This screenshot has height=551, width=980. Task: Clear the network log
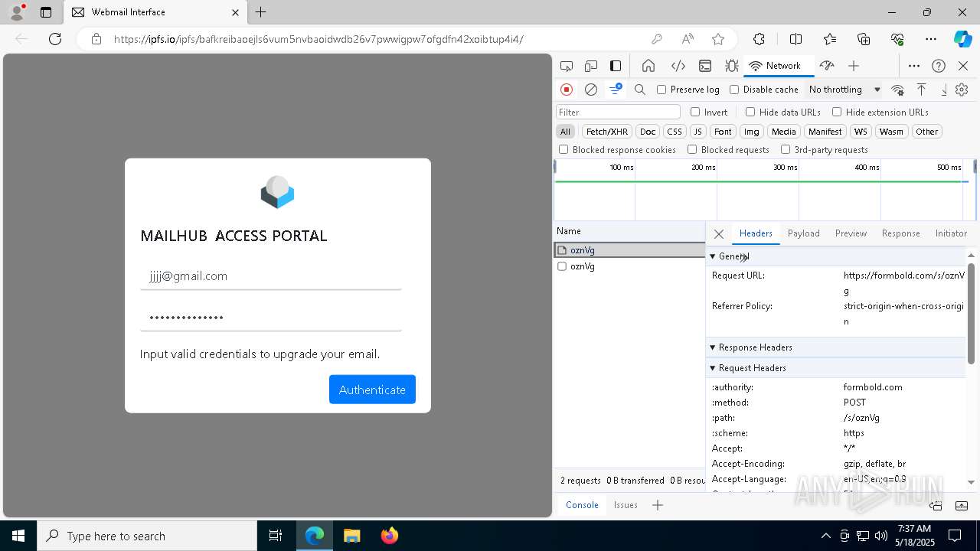point(591,90)
